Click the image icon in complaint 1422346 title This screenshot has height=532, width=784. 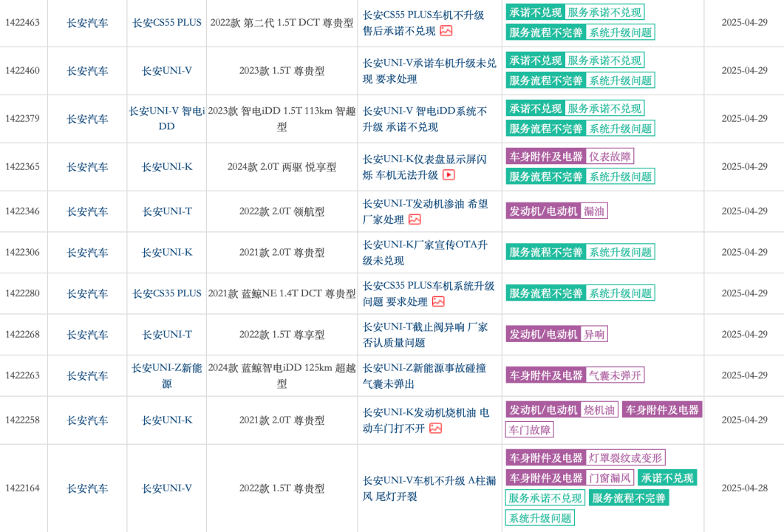(x=415, y=219)
